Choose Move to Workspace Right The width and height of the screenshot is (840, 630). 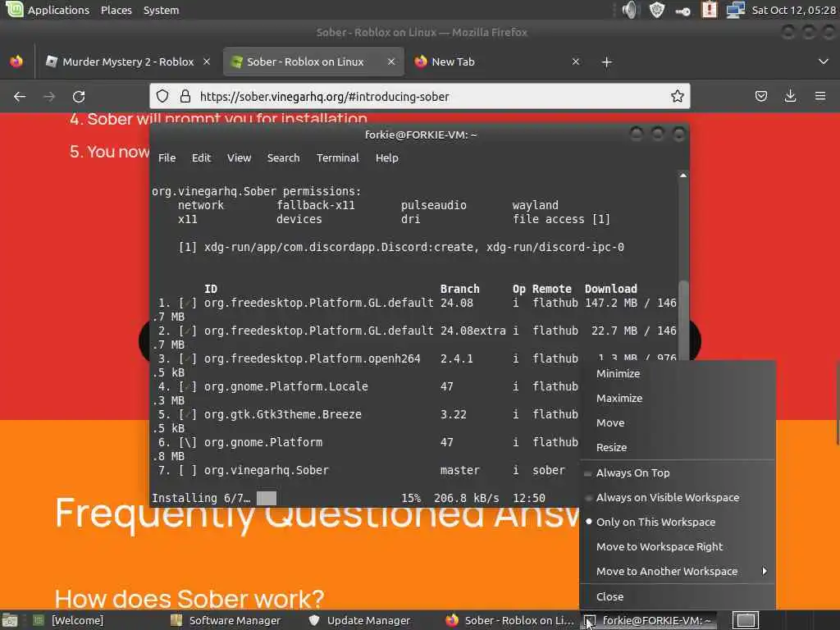coord(678,547)
